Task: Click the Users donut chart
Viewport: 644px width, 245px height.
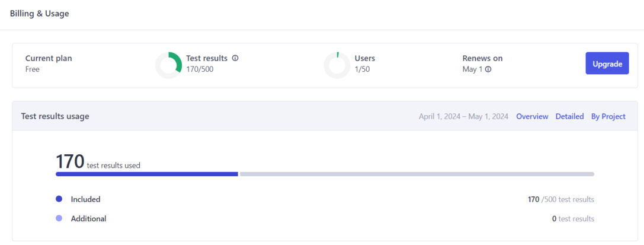Action: pyautogui.click(x=337, y=65)
